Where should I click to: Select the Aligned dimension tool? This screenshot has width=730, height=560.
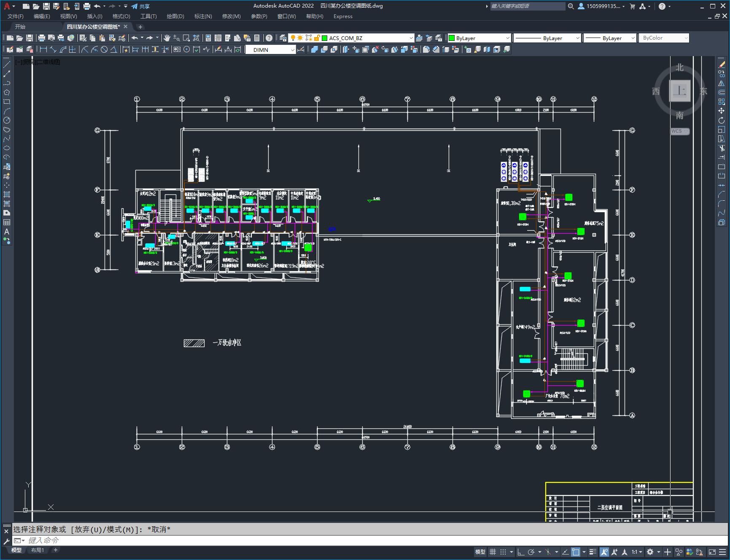(x=53, y=49)
